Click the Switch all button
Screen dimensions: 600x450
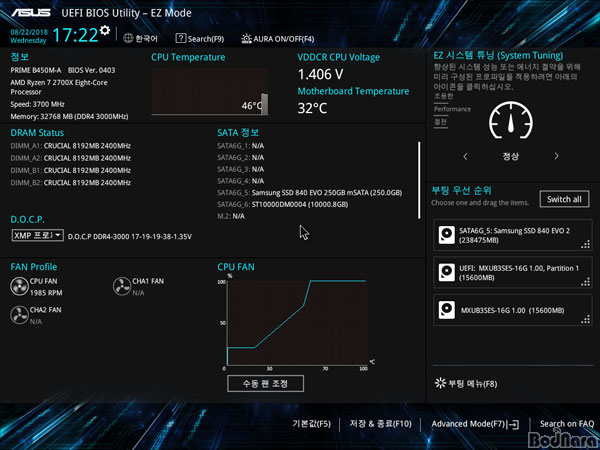pos(564,199)
